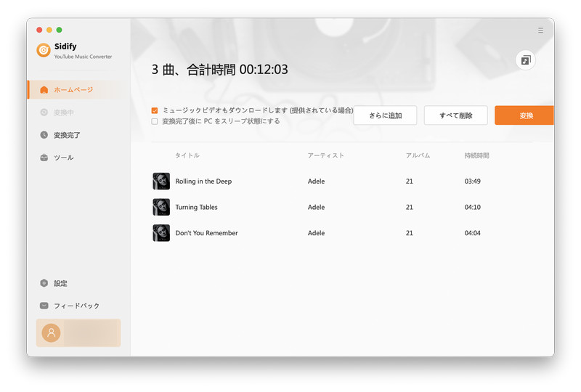Click the envelope icon beside フィードバック

44,306
